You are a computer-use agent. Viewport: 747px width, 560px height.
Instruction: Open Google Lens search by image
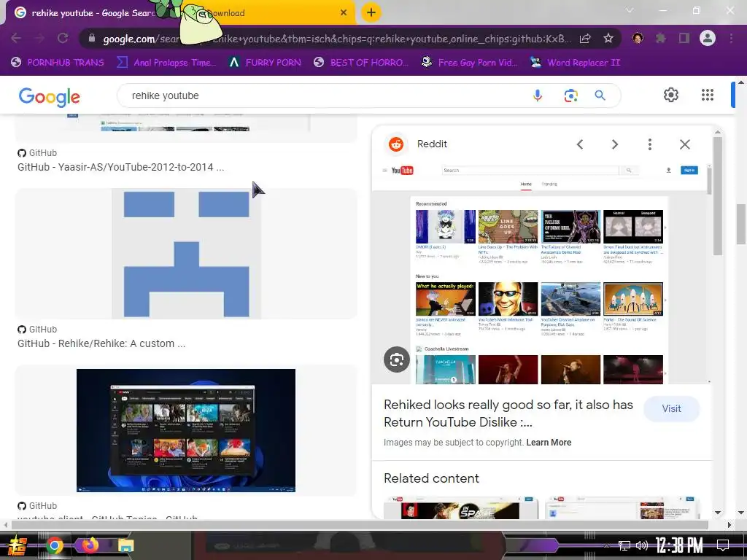[570, 96]
